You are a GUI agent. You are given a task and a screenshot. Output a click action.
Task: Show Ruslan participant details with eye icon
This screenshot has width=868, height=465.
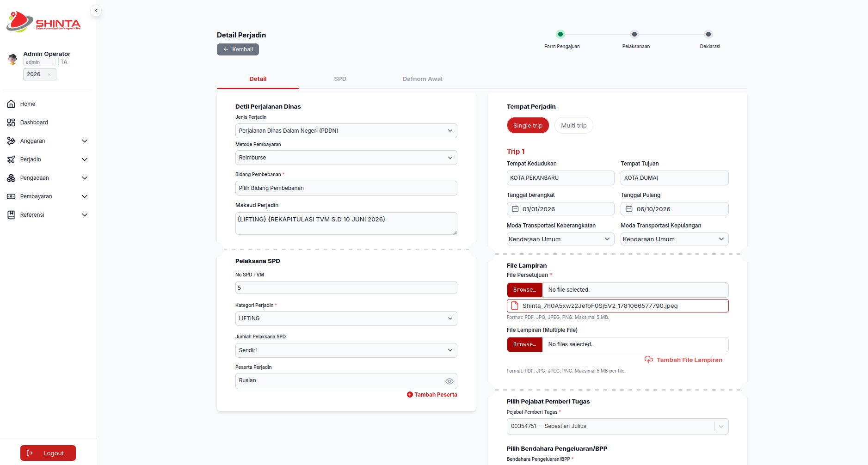pos(449,381)
